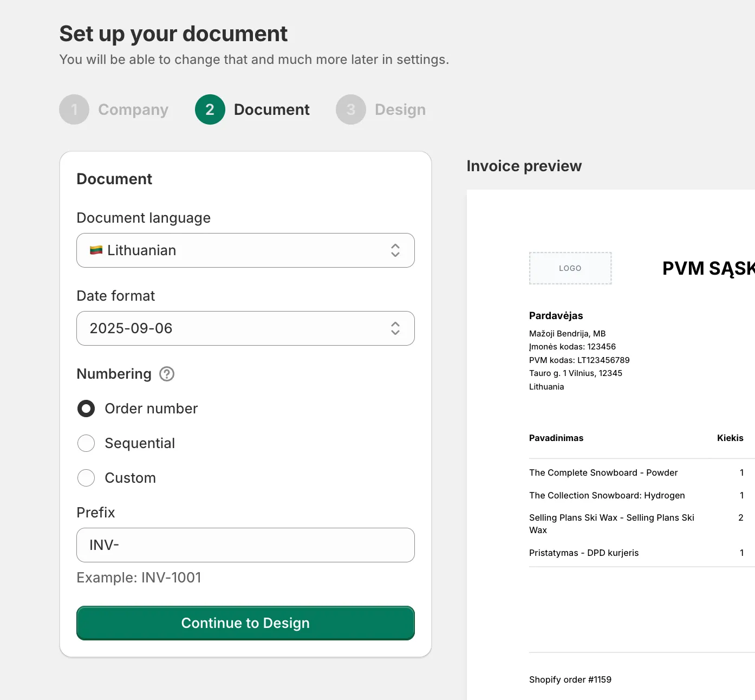Click 'The Collection Snowboard: Hydrogen' row
Image resolution: width=755 pixels, height=700 pixels.
click(x=607, y=496)
